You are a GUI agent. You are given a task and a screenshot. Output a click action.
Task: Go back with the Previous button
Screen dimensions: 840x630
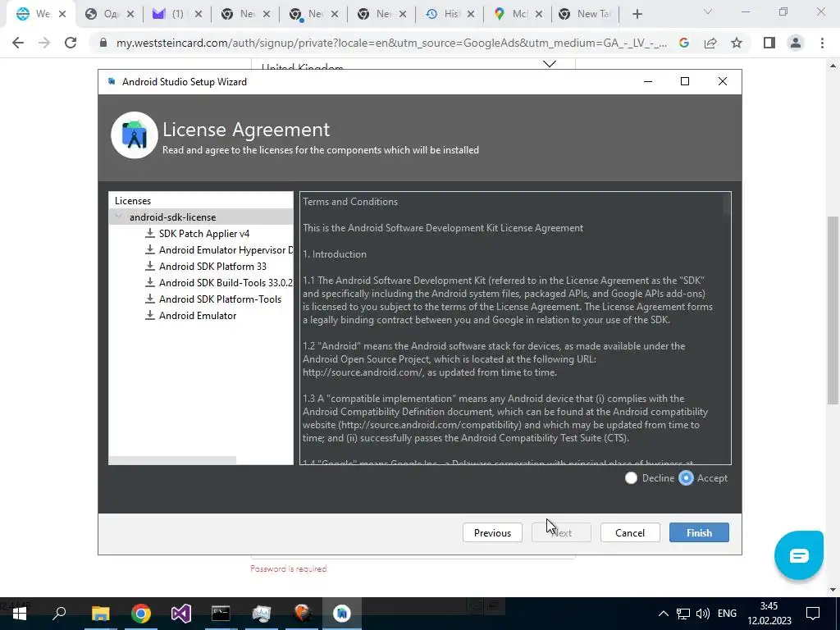[492, 532]
